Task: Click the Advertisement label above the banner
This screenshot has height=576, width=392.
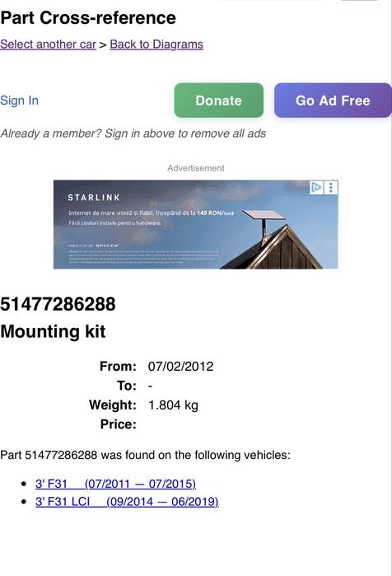Action: (196, 168)
